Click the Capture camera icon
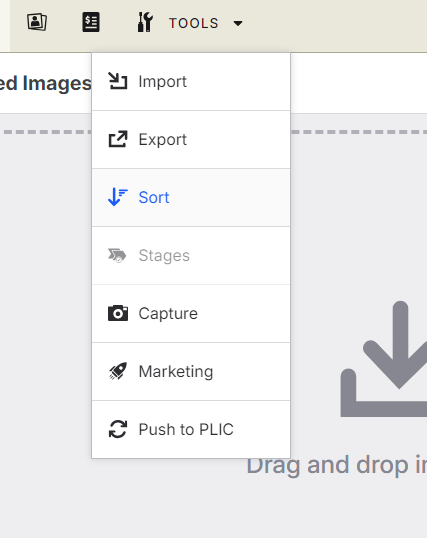Screen dimensions: 427x538 [118, 313]
